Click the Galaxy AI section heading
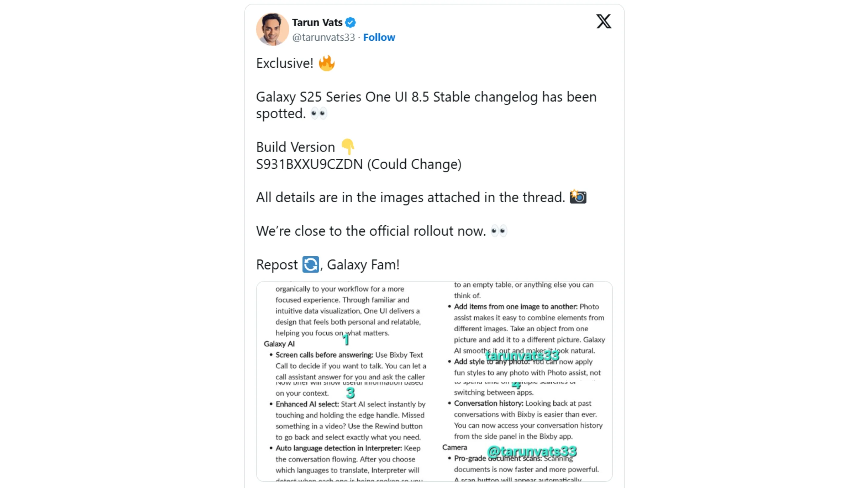This screenshot has width=868, height=488. coord(279,344)
